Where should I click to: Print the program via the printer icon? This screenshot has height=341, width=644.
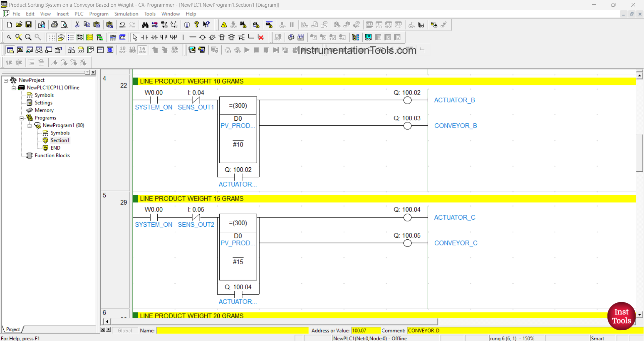[x=54, y=24]
